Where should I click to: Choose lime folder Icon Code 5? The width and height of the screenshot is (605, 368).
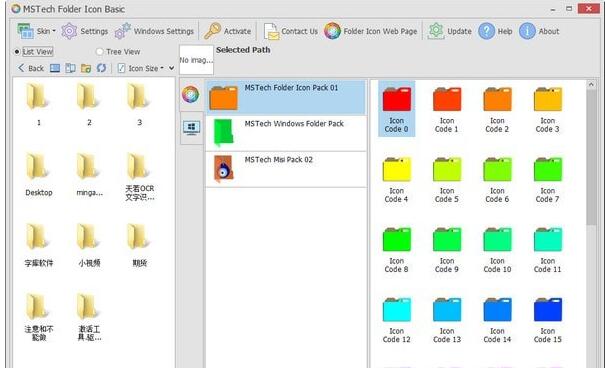[x=446, y=180]
